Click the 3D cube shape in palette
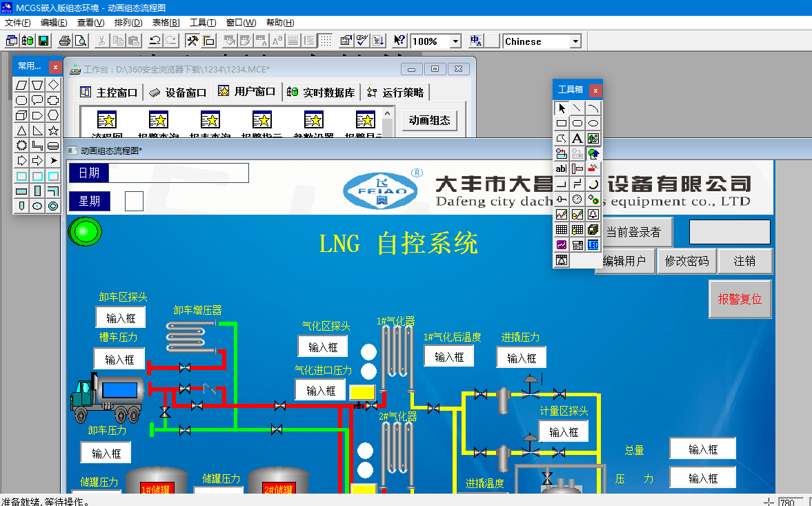This screenshot has width=812, height=506. click(x=21, y=115)
